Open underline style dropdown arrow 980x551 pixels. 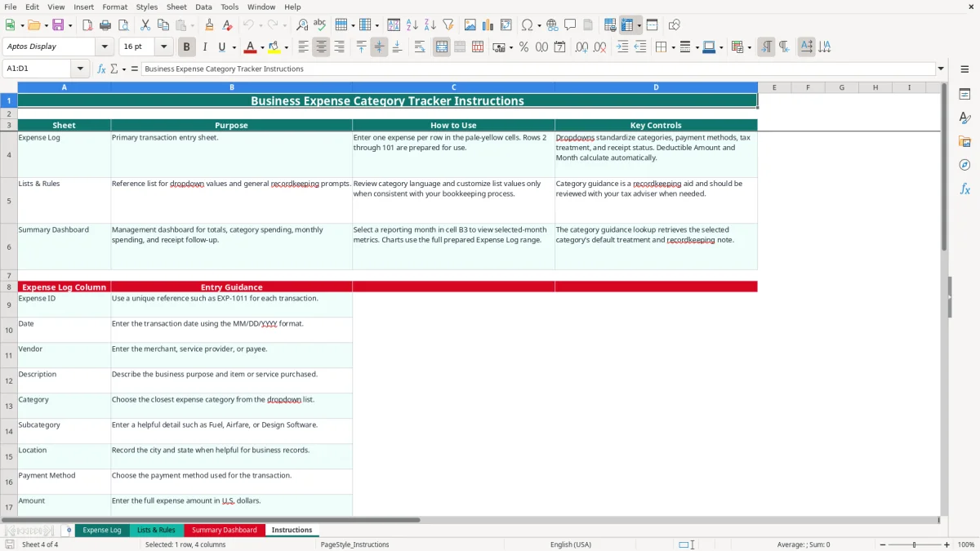(x=234, y=47)
